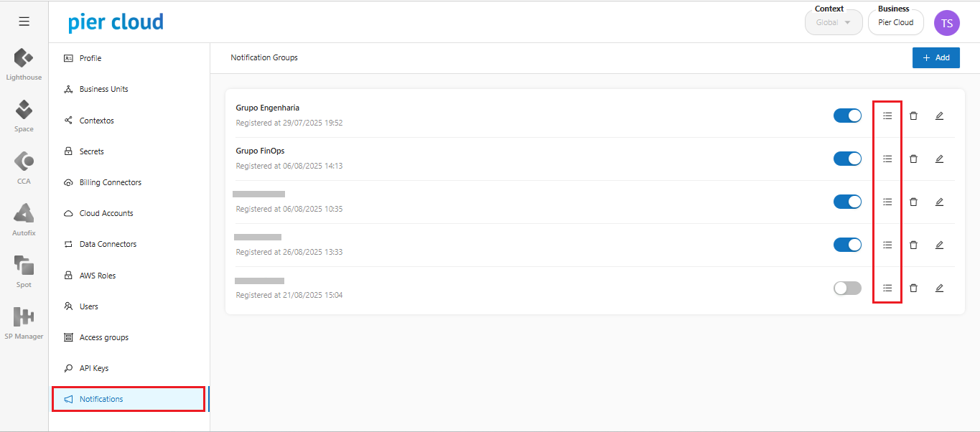Open the CCA module icon
This screenshot has width=980, height=432.
[24, 162]
